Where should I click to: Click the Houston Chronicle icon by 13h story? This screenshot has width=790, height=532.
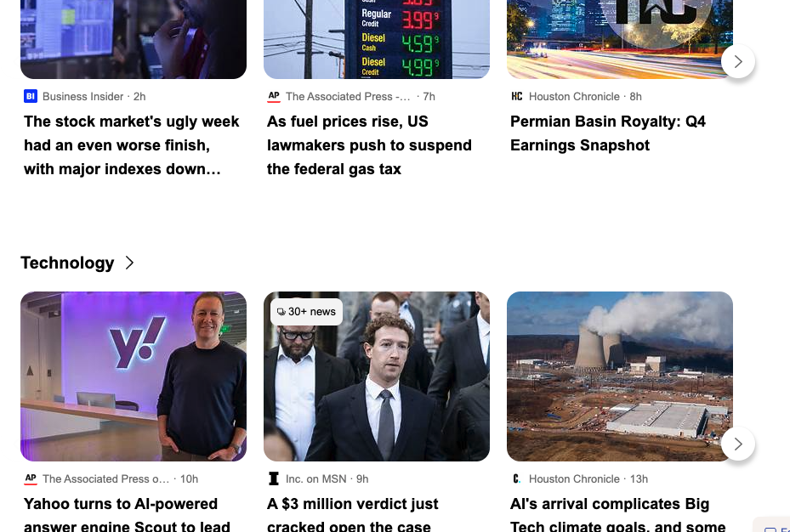click(517, 478)
